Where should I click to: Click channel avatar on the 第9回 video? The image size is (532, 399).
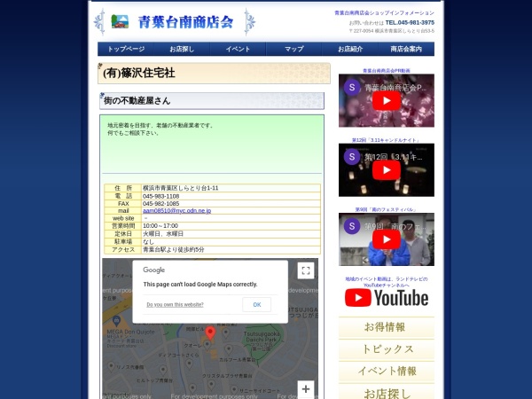pos(352,226)
